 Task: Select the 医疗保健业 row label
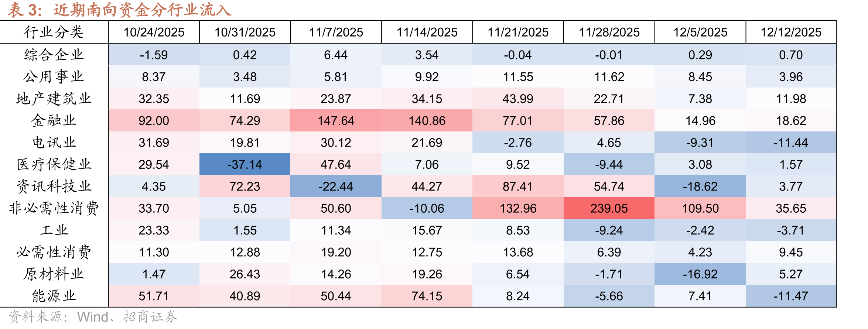54,164
